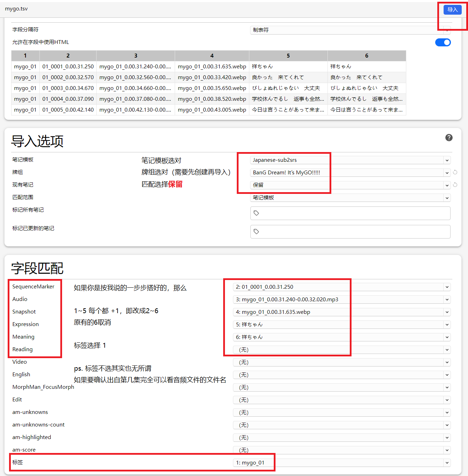The image size is (468, 476).
Task: Expand the Audio field mapping dropdown
Action: pyautogui.click(x=341, y=300)
